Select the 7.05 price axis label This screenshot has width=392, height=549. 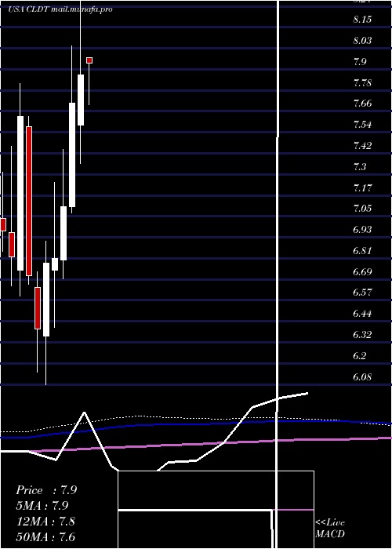pyautogui.click(x=362, y=209)
